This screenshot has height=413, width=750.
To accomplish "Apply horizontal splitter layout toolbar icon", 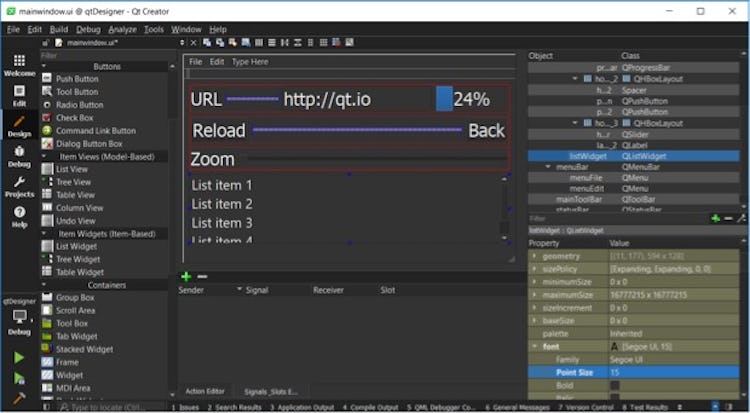I will click(x=285, y=43).
